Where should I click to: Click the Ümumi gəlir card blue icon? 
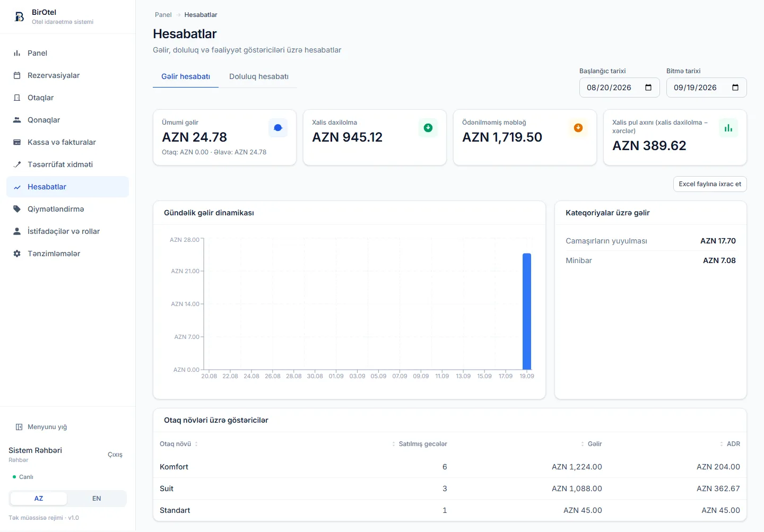tap(278, 128)
